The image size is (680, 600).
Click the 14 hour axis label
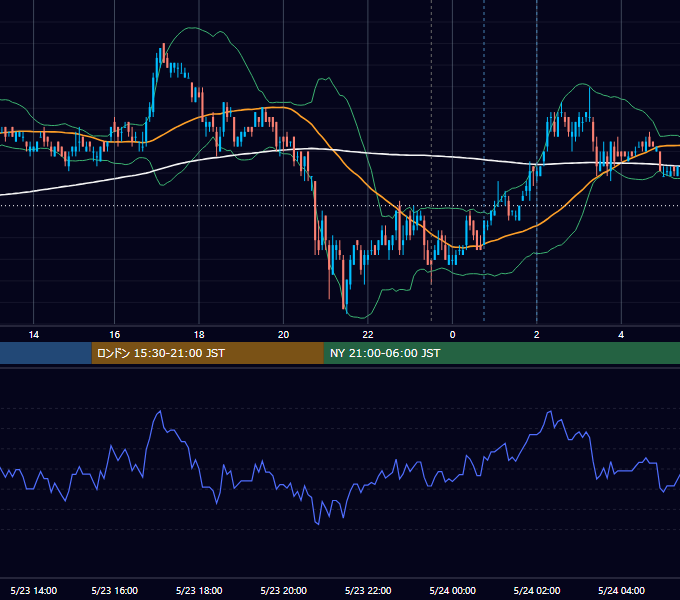pyautogui.click(x=33, y=335)
